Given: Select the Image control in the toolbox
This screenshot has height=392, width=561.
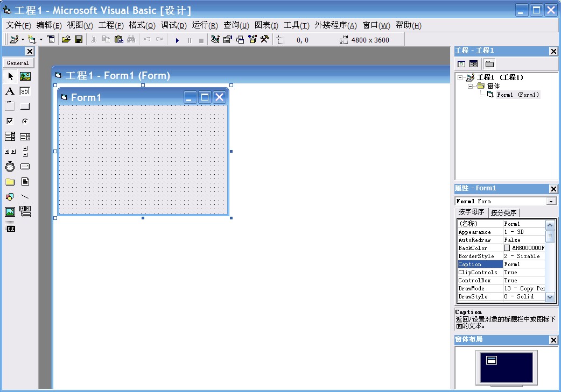Looking at the screenshot, I should (x=10, y=211).
